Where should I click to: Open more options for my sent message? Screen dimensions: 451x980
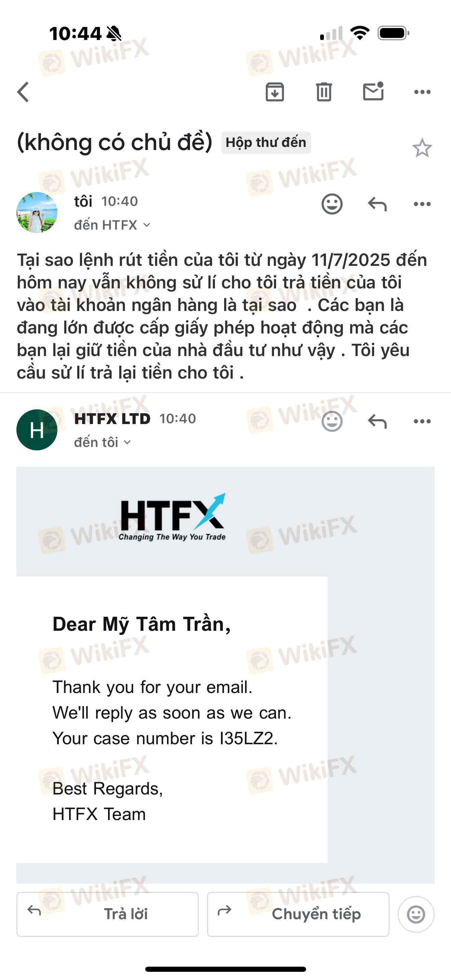[422, 204]
